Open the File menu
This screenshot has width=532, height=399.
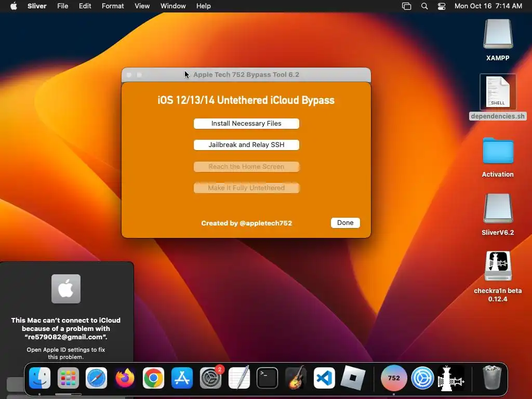[x=62, y=6]
